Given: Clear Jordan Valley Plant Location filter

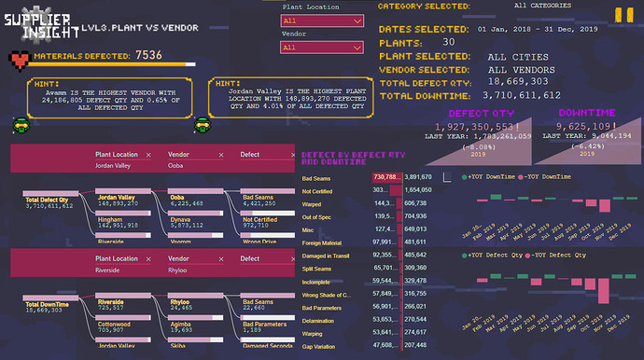Looking at the screenshot, I should (x=148, y=155).
